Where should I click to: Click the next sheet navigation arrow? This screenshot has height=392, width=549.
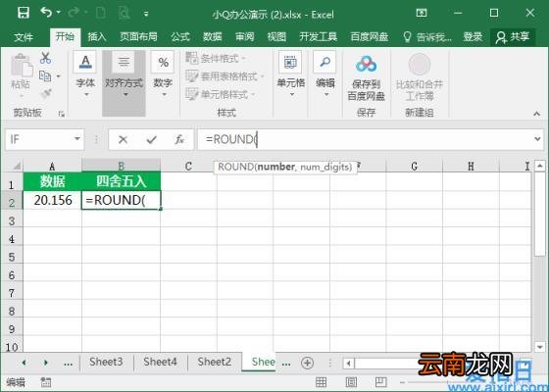click(x=45, y=363)
